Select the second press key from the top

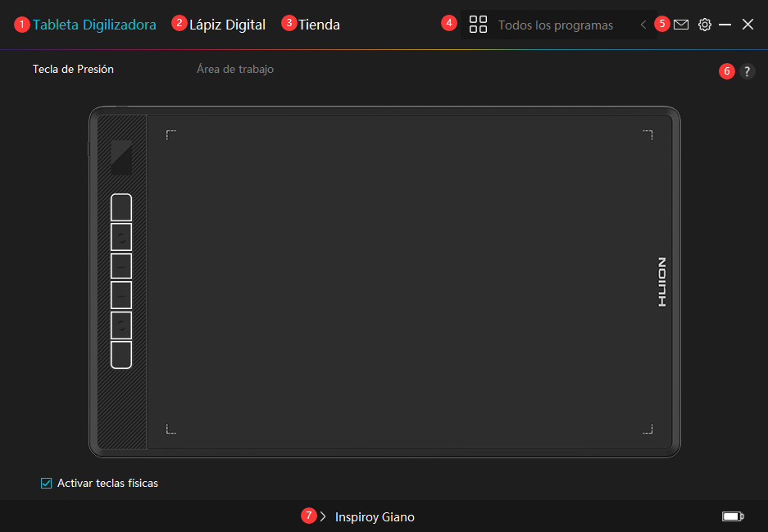coord(121,237)
